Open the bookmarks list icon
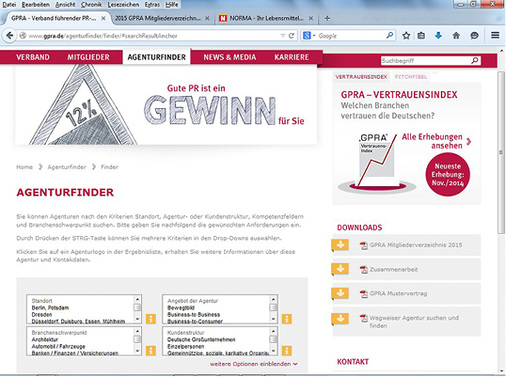Viewport: 506px width, 377px height. click(421, 35)
